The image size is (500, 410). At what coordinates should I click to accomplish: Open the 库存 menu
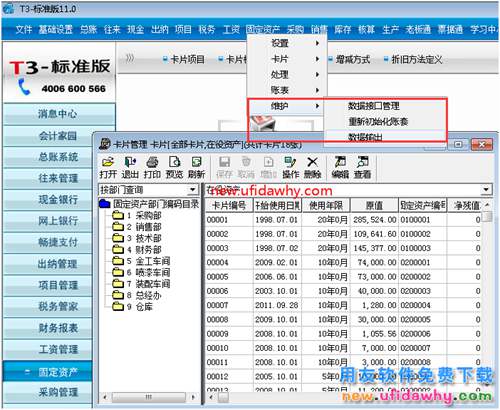(x=343, y=30)
